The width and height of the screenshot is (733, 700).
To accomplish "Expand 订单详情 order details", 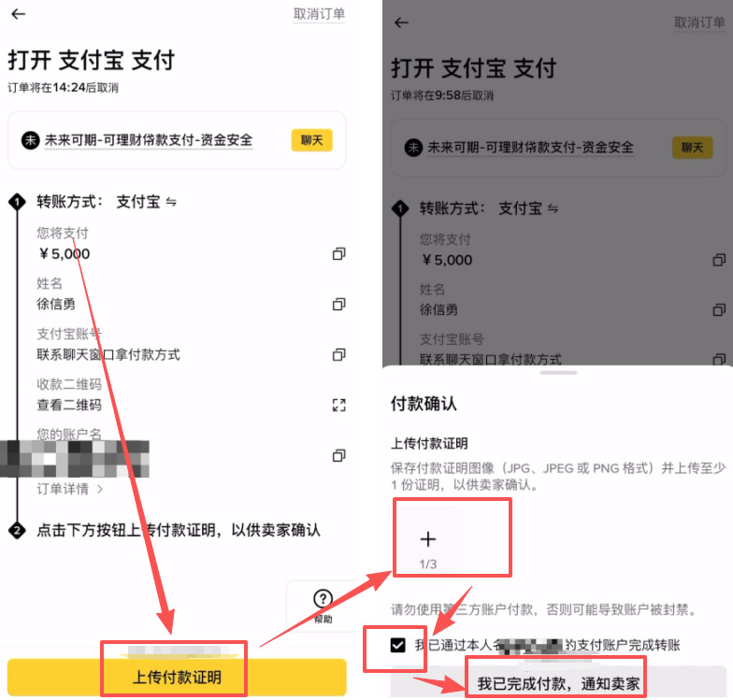I will 70,489.
